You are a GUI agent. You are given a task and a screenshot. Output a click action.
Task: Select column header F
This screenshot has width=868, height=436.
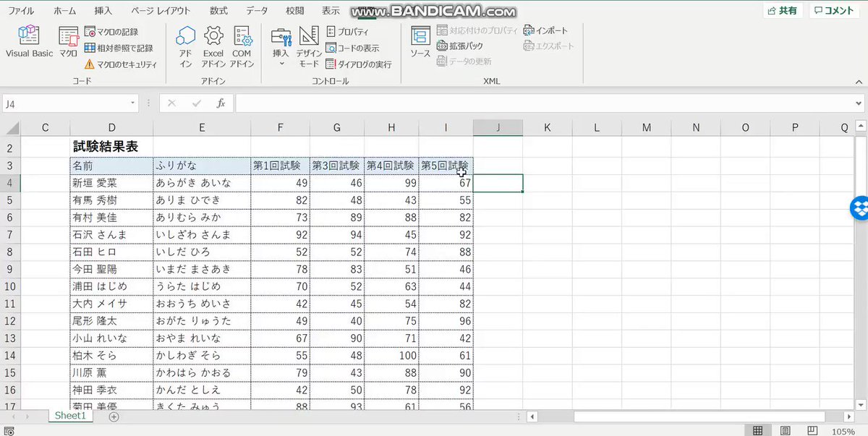[x=280, y=128]
